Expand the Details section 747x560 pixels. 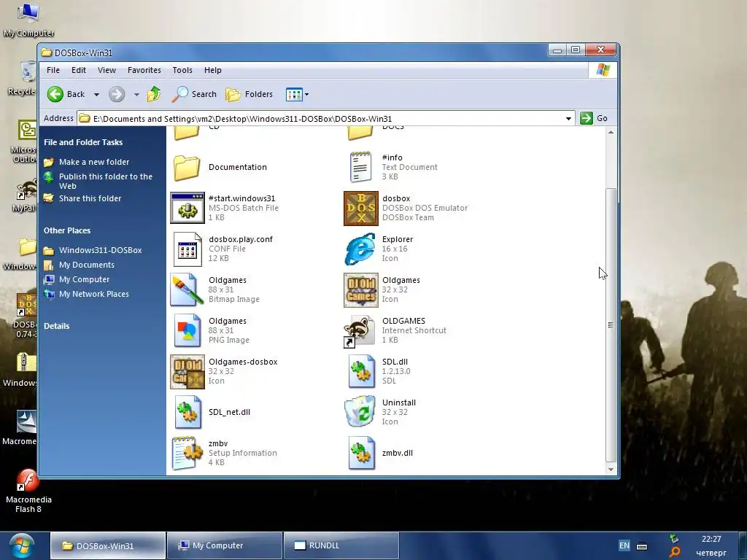click(56, 326)
